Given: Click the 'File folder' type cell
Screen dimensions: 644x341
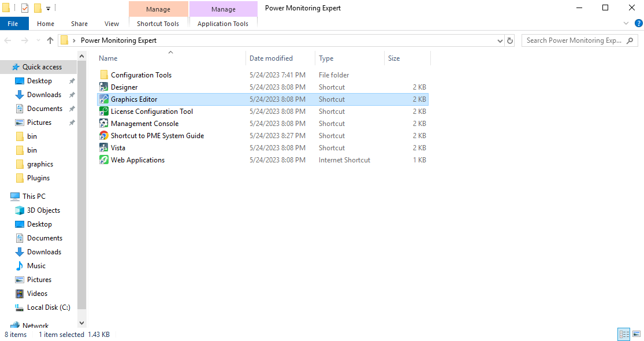Looking at the screenshot, I should click(334, 75).
